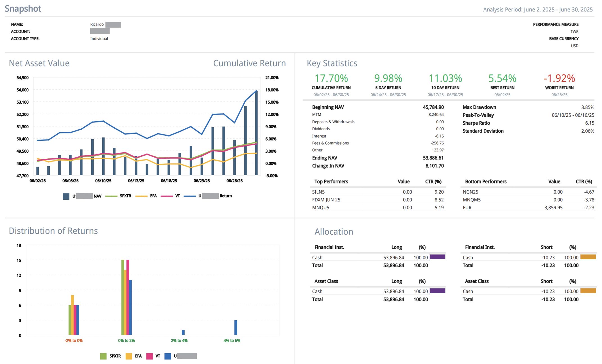Click the -1.92% worst return value
Viewport: 602px width, 364px height.
(559, 78)
